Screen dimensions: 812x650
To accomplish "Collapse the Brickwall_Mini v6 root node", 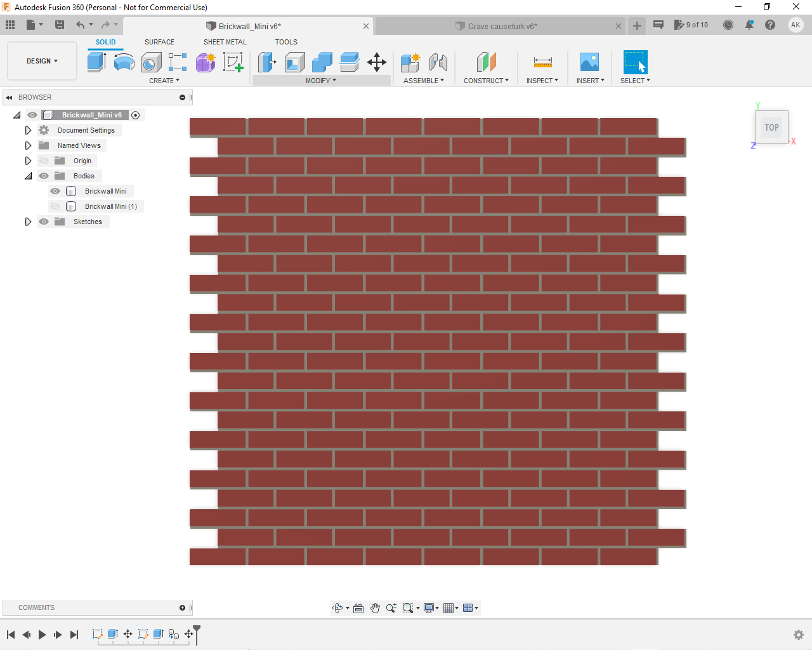I will (x=16, y=115).
